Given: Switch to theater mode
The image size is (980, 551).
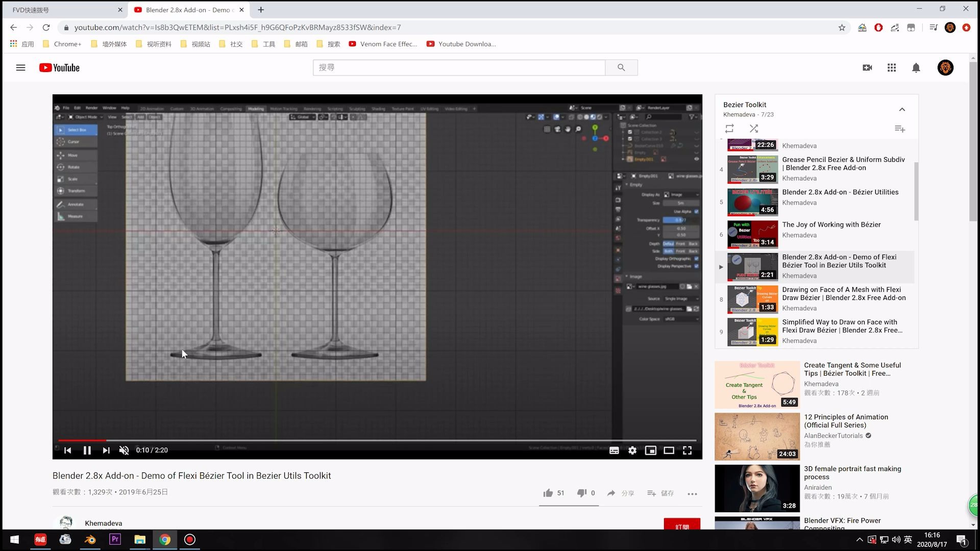Looking at the screenshot, I should (x=669, y=450).
